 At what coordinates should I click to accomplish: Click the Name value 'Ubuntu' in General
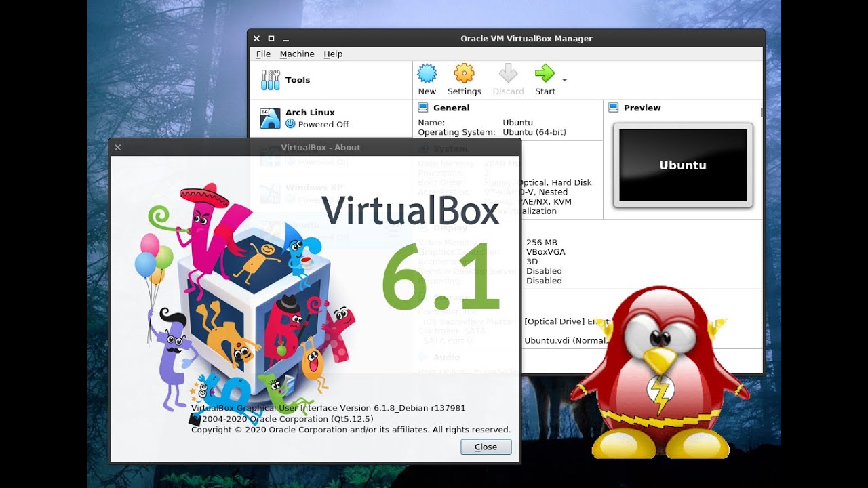tap(517, 123)
